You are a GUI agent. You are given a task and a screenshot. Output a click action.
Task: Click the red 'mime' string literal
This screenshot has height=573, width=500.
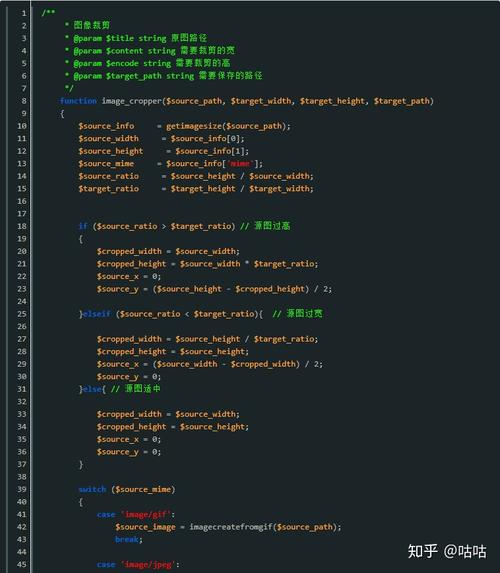pos(240,164)
